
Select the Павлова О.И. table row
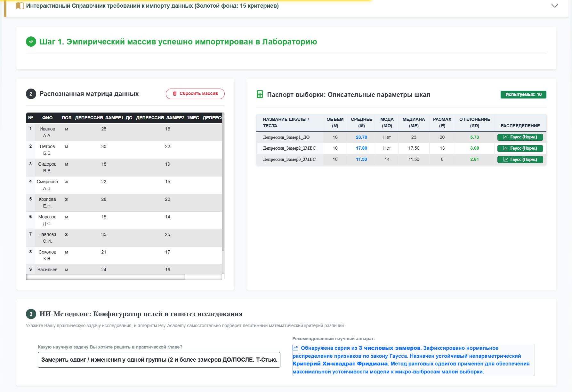(x=124, y=238)
